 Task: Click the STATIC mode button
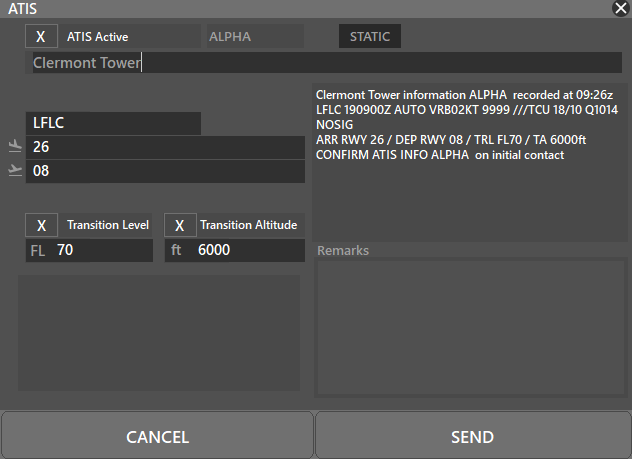(x=370, y=36)
